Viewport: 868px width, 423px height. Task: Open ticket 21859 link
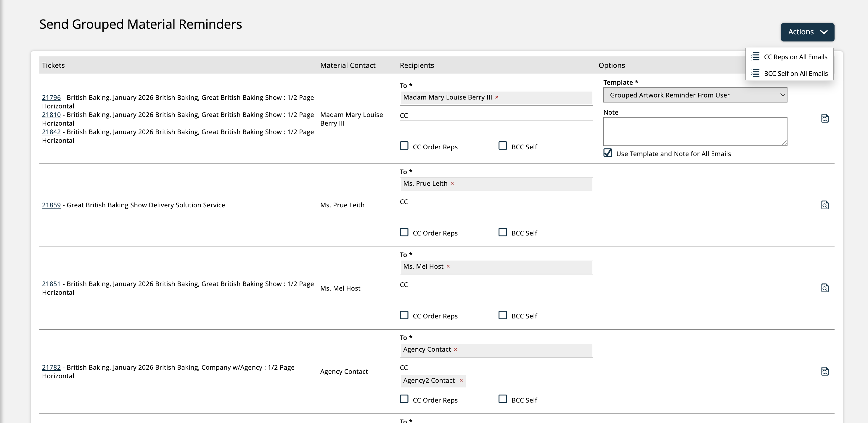click(51, 205)
